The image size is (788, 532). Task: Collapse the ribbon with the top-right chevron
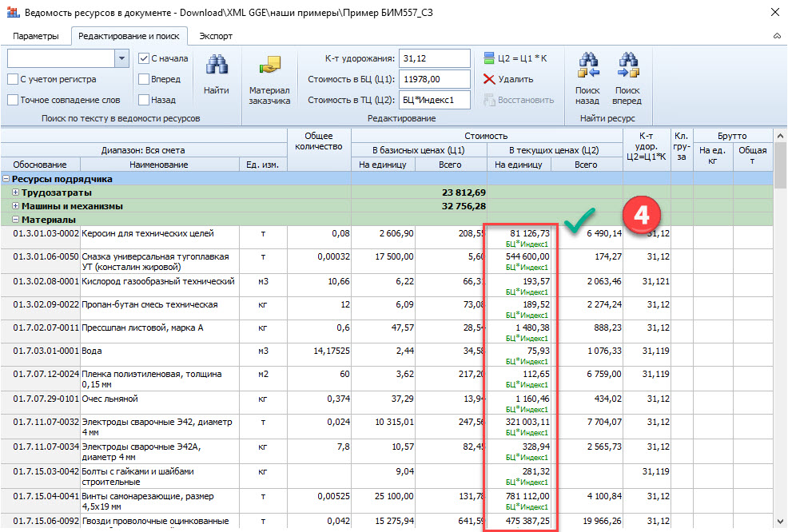coord(777,37)
